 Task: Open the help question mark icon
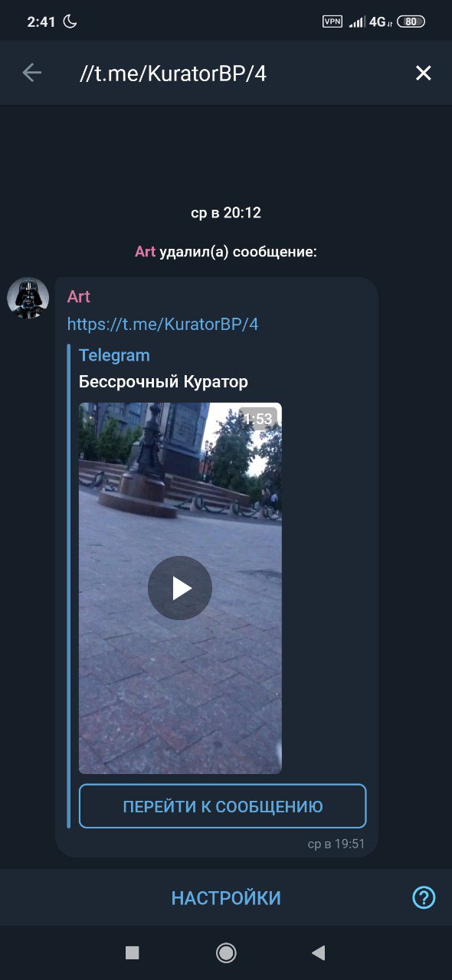(424, 897)
